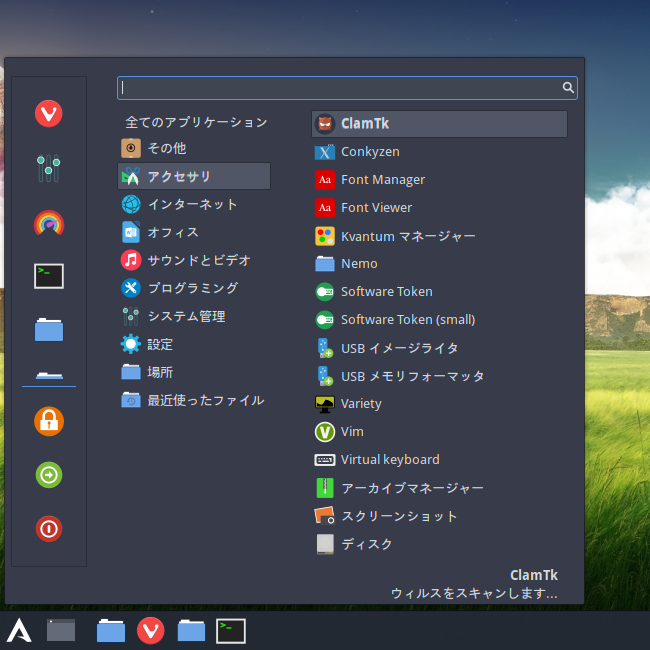
Task: Open the file manager folder in the favorites sidebar
Action: [x=49, y=330]
